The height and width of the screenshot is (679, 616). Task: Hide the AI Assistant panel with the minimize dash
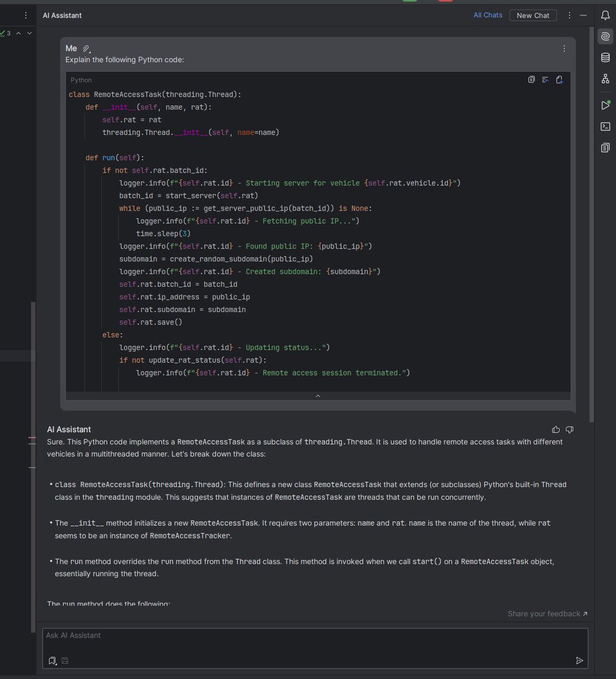[583, 15]
